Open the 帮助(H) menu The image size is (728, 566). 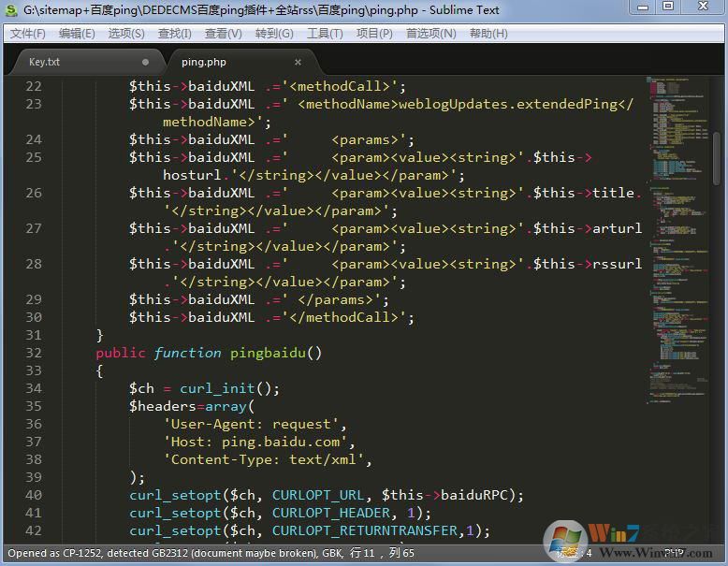pos(488,34)
